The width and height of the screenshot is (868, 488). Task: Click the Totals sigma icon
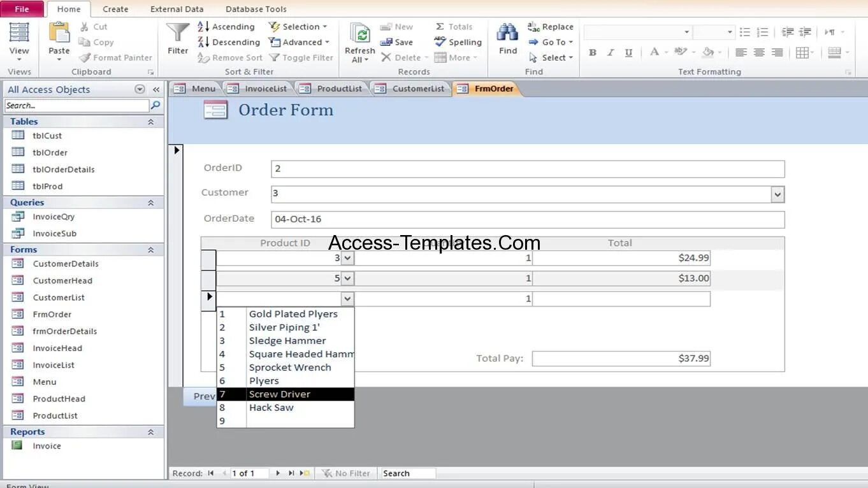click(x=440, y=26)
